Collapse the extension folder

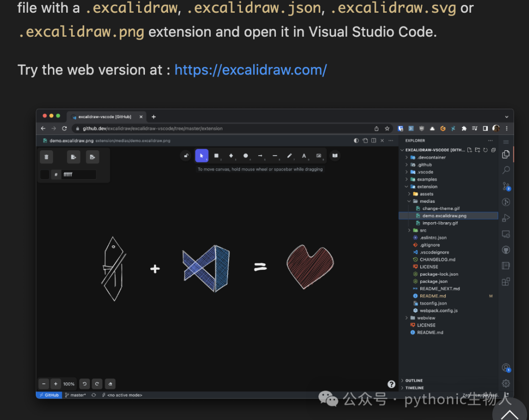[x=449, y=187]
